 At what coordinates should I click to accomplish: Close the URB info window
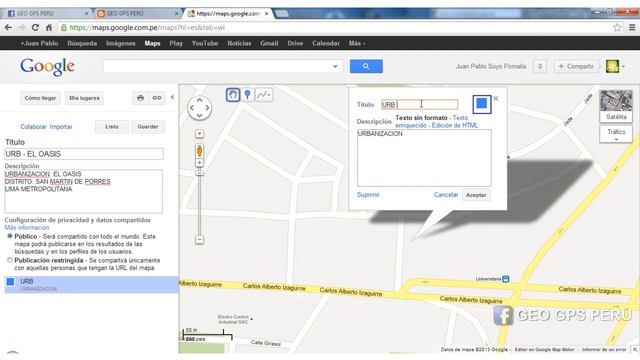pyautogui.click(x=496, y=98)
